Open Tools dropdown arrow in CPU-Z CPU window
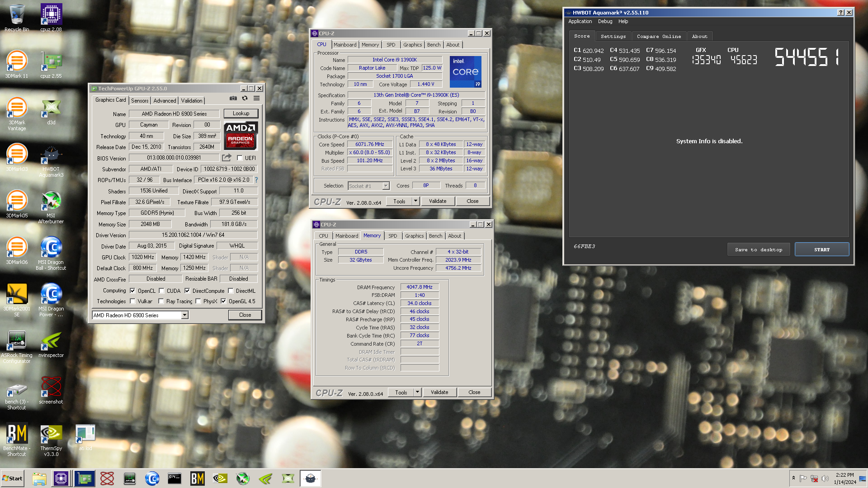Viewport: 868px width, 488px height. [415, 201]
